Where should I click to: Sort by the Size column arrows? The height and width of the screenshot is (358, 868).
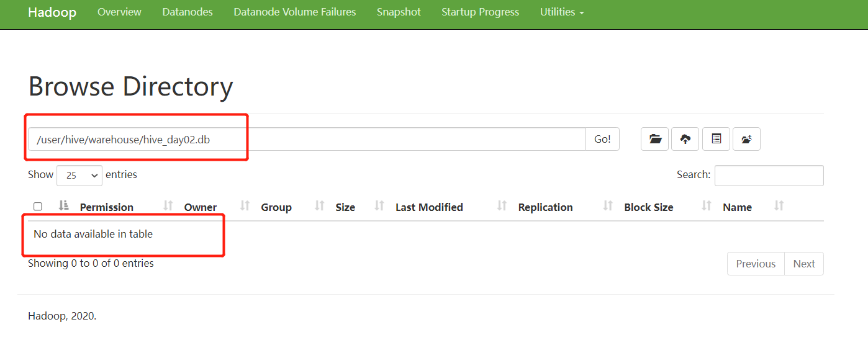pyautogui.click(x=379, y=206)
